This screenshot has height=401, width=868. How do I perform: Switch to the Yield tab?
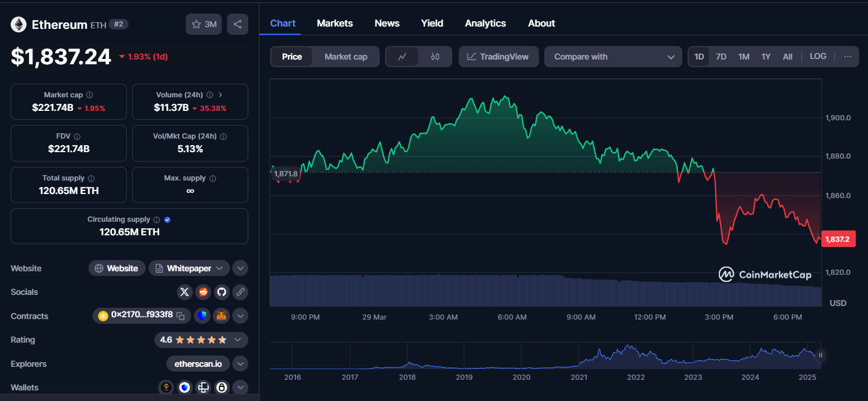tap(432, 24)
